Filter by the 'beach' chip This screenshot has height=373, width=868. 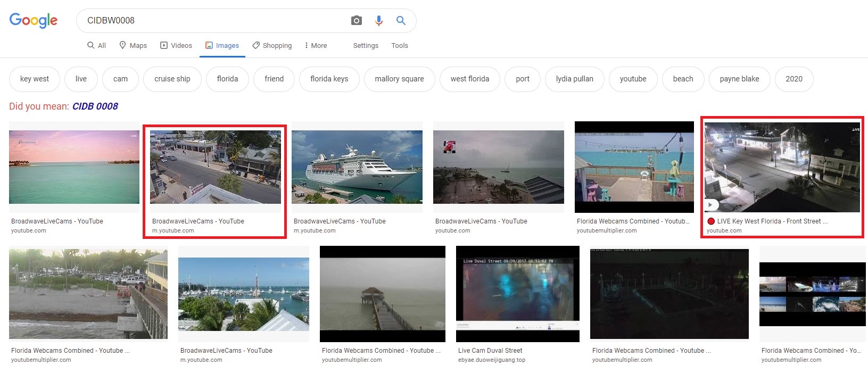point(683,79)
